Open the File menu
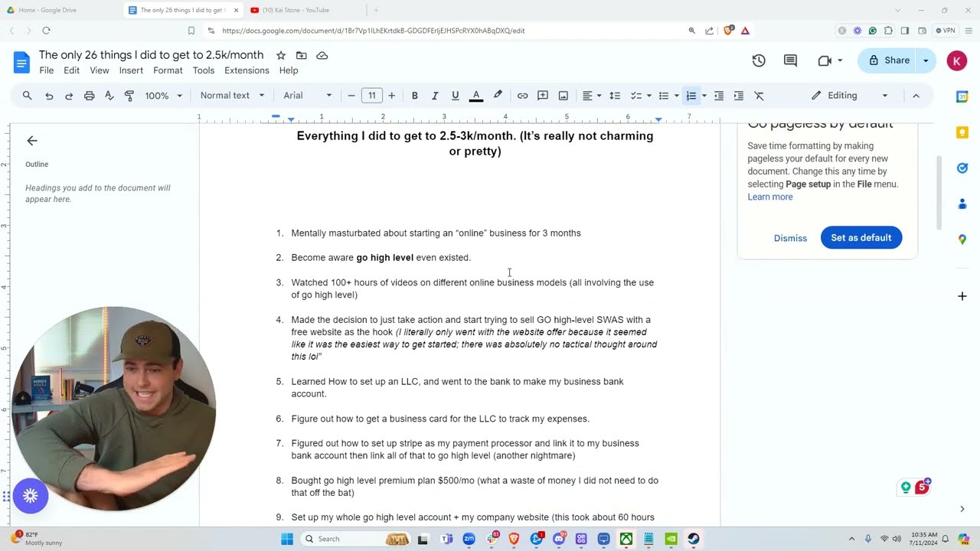Image resolution: width=980 pixels, height=551 pixels. pos(47,70)
